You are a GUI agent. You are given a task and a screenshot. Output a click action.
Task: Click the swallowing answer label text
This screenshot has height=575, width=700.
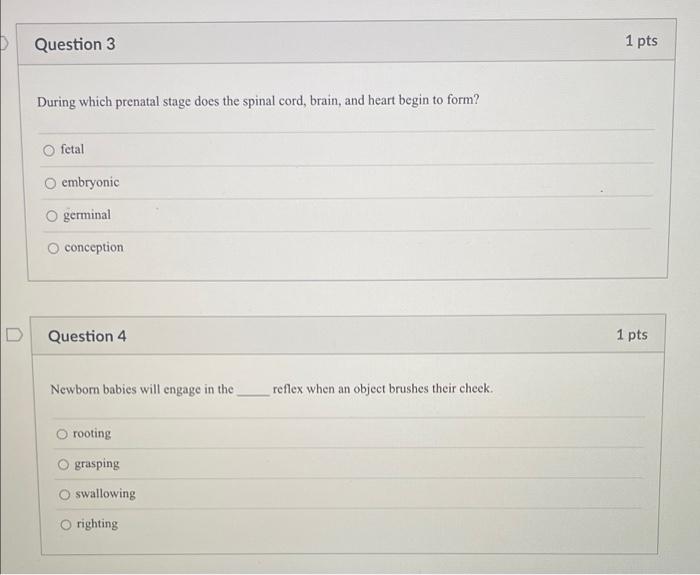click(x=105, y=494)
